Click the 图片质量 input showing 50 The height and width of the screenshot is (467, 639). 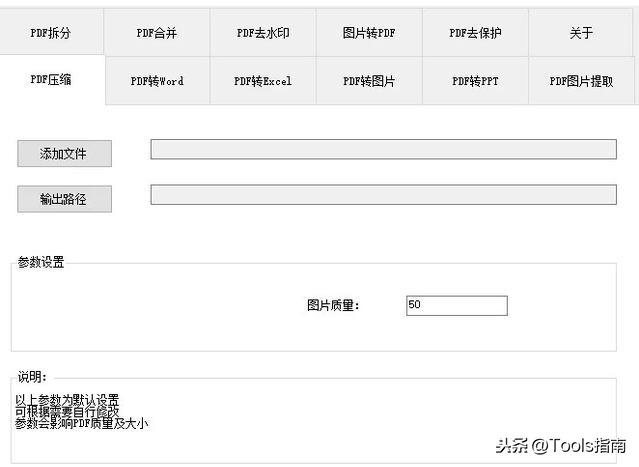coord(457,306)
